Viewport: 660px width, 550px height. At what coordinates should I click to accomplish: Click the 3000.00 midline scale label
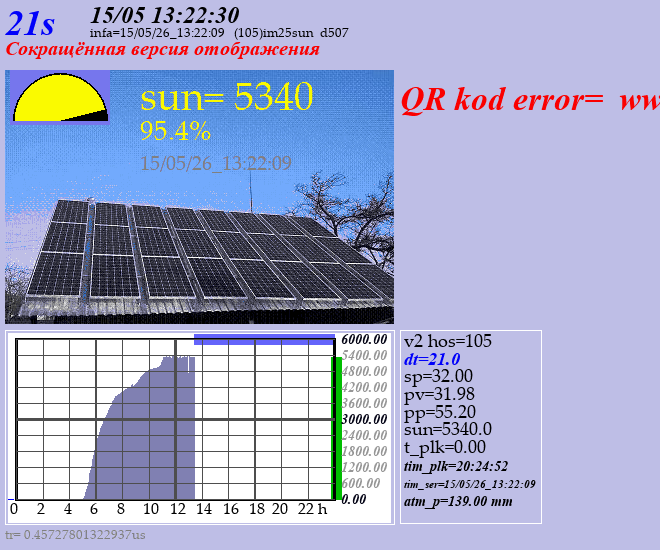click(364, 419)
